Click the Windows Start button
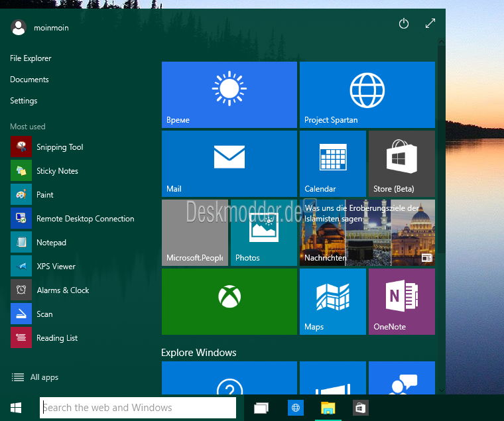The image size is (504, 421). [x=16, y=408]
